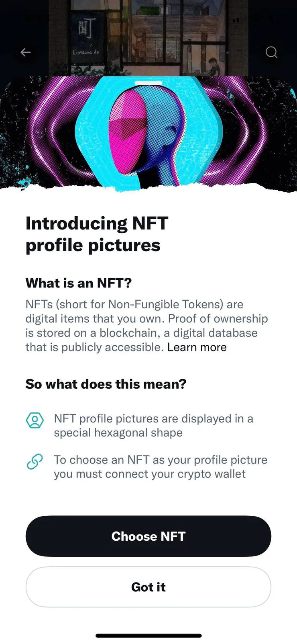The image size is (297, 644).
Task: Tap the search magnifier icon
Action: click(272, 52)
